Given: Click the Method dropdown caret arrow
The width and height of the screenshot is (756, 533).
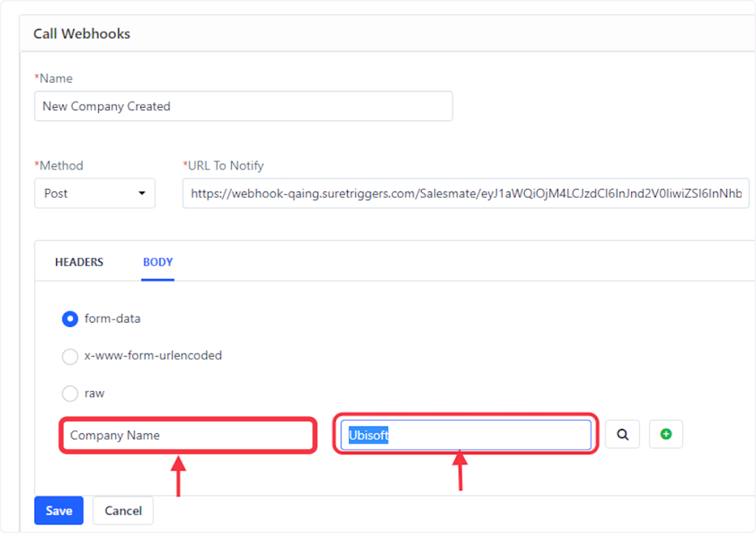Looking at the screenshot, I should pos(142,194).
